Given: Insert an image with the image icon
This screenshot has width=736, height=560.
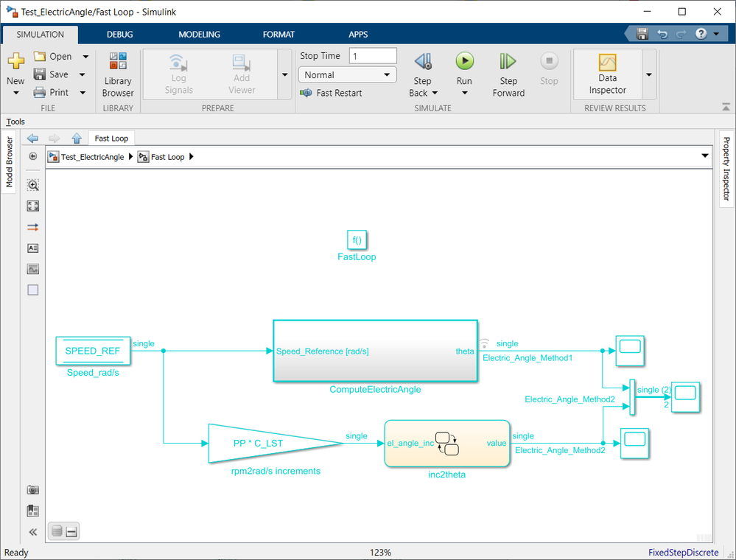Looking at the screenshot, I should [33, 269].
